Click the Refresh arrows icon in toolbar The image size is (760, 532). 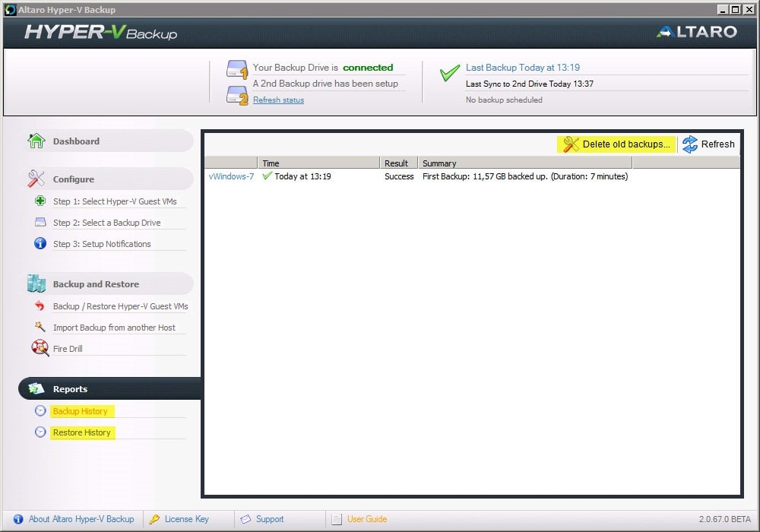tap(690, 144)
